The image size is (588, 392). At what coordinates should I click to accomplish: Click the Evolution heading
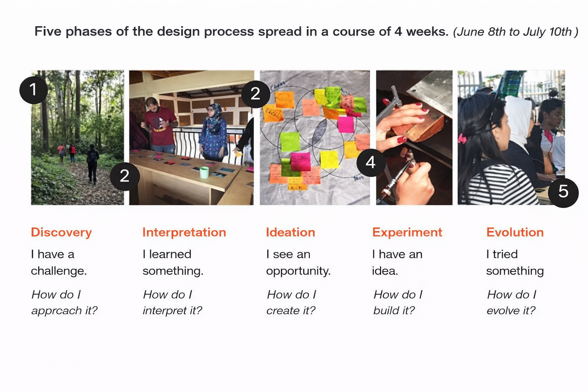[x=515, y=232]
